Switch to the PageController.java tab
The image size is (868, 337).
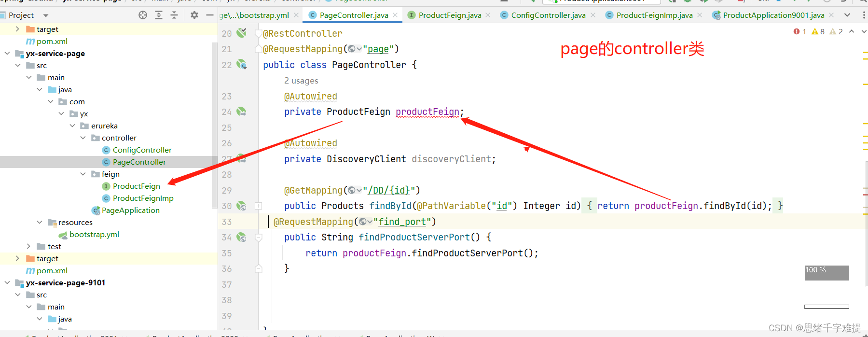tap(354, 15)
